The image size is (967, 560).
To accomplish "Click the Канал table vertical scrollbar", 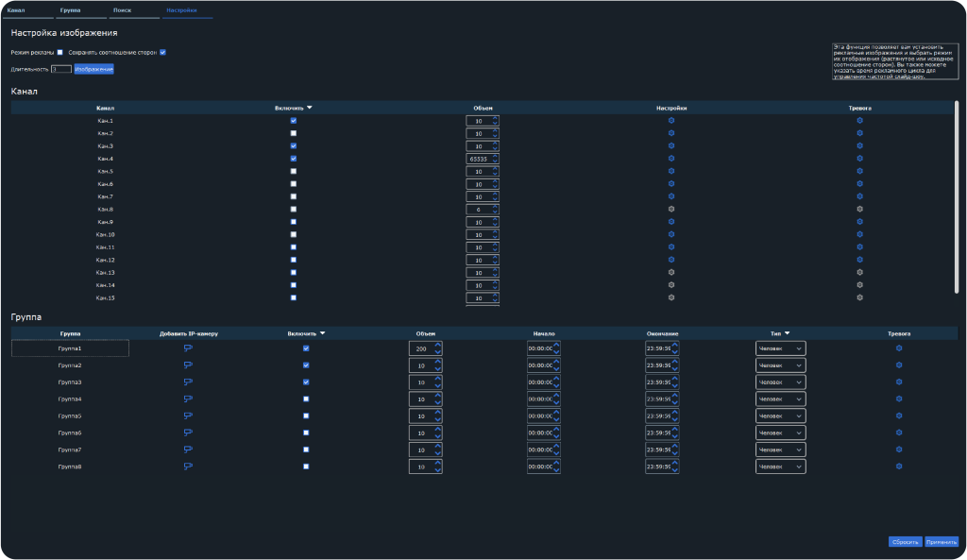I will pyautogui.click(x=957, y=198).
